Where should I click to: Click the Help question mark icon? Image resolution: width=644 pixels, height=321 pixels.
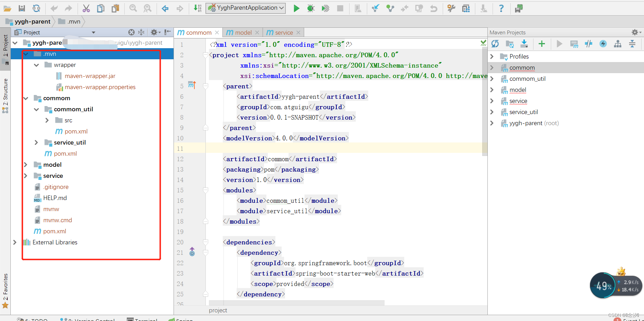501,8
